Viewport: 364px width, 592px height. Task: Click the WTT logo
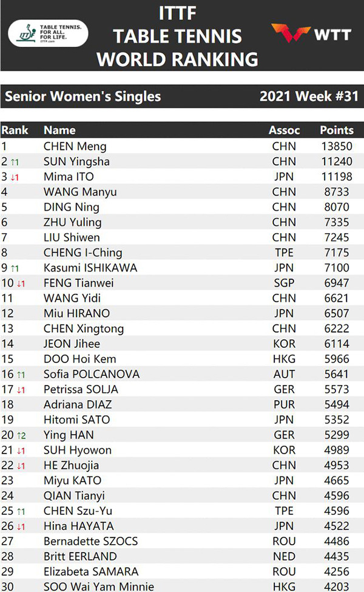pyautogui.click(x=311, y=33)
